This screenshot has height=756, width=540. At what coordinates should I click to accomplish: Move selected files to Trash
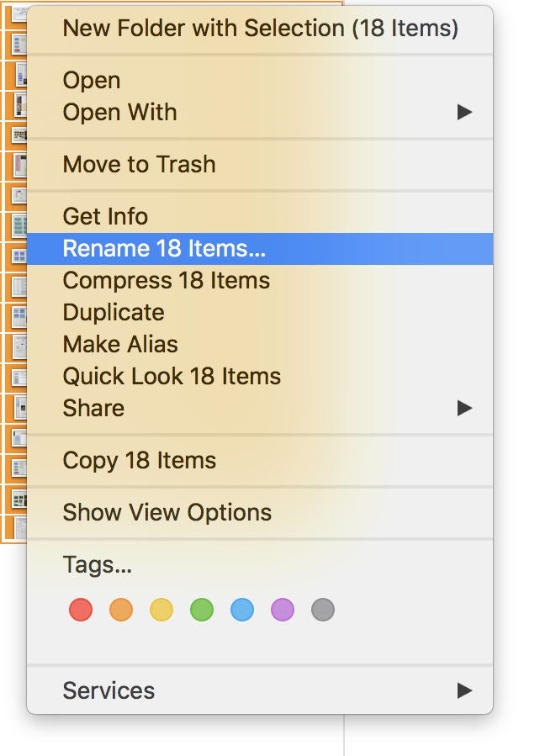click(x=139, y=164)
